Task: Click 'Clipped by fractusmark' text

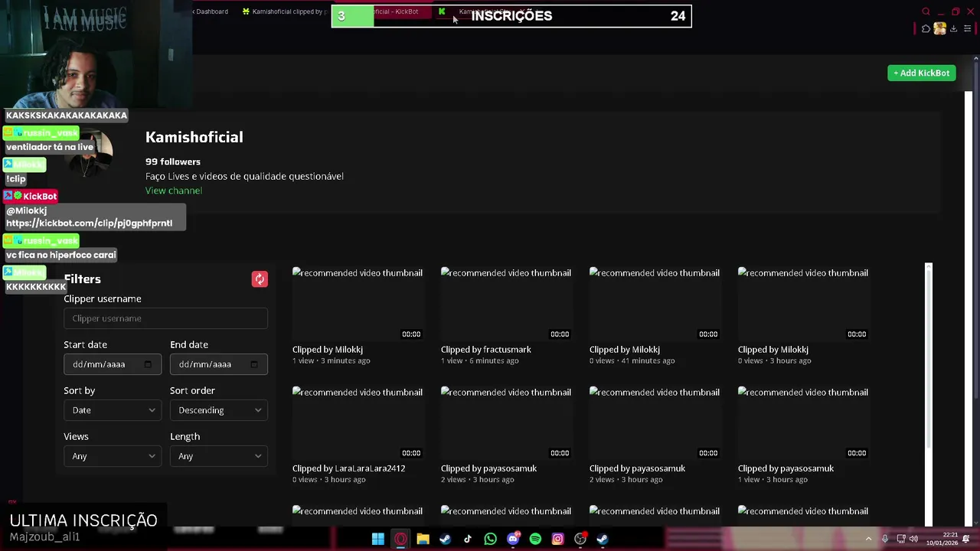Action: tap(485, 350)
